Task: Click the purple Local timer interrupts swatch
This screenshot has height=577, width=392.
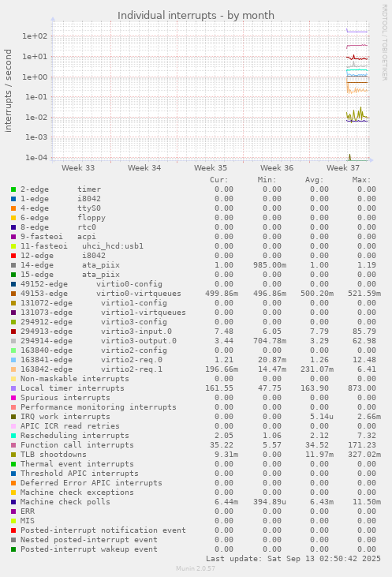Action: click(13, 388)
